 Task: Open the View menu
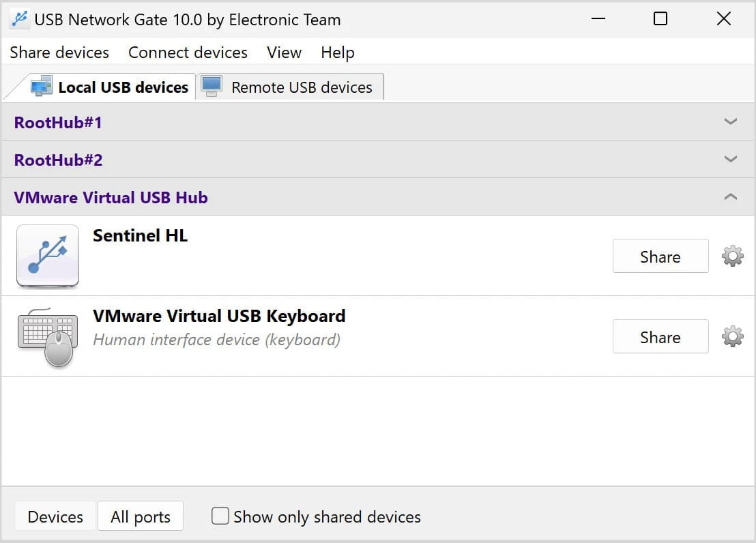click(x=284, y=53)
